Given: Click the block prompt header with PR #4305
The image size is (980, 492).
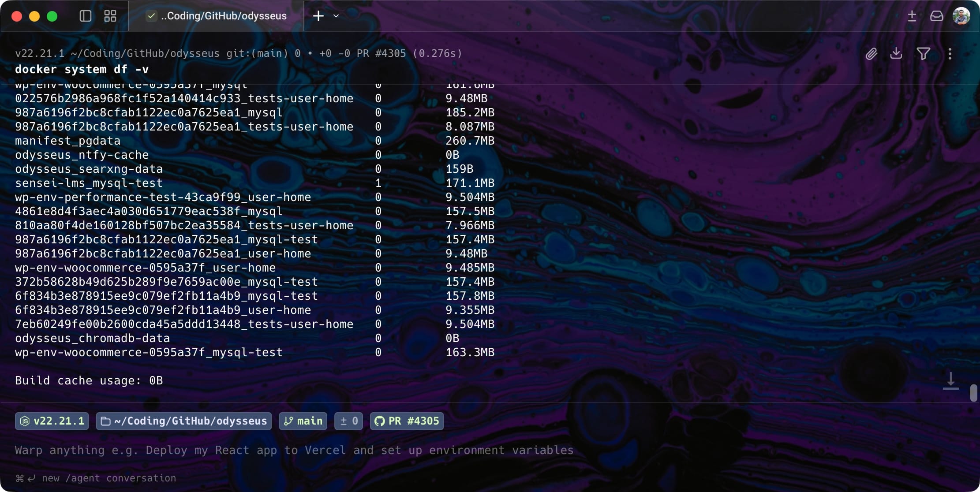Looking at the screenshot, I should tap(239, 53).
